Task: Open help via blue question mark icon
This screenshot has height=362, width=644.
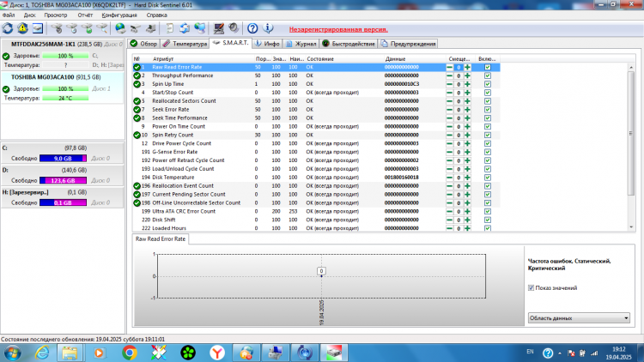Action: point(252,28)
